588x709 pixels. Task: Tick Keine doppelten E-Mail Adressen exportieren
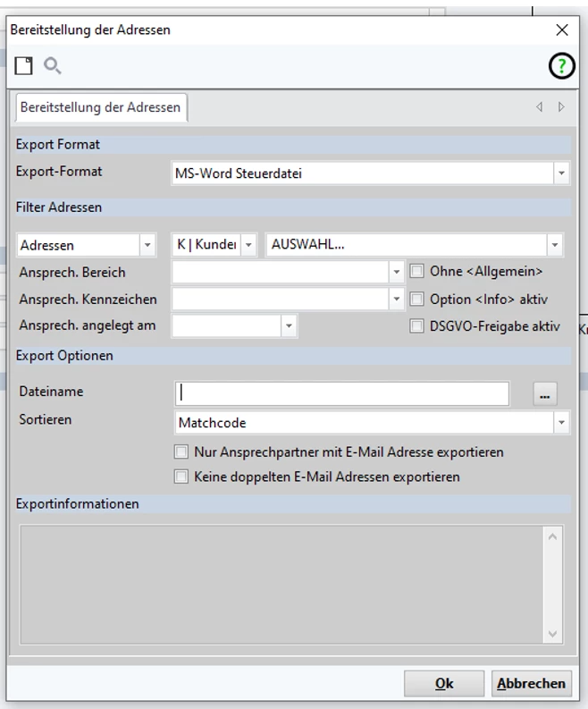[x=182, y=477]
